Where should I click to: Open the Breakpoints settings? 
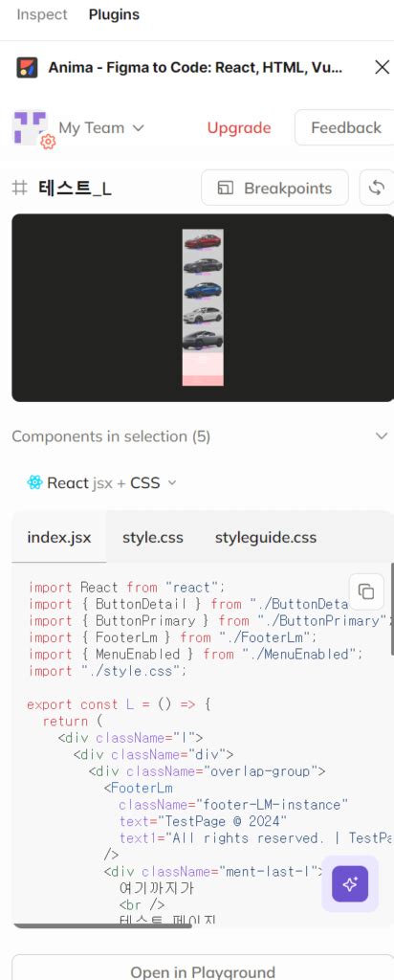tap(274, 189)
